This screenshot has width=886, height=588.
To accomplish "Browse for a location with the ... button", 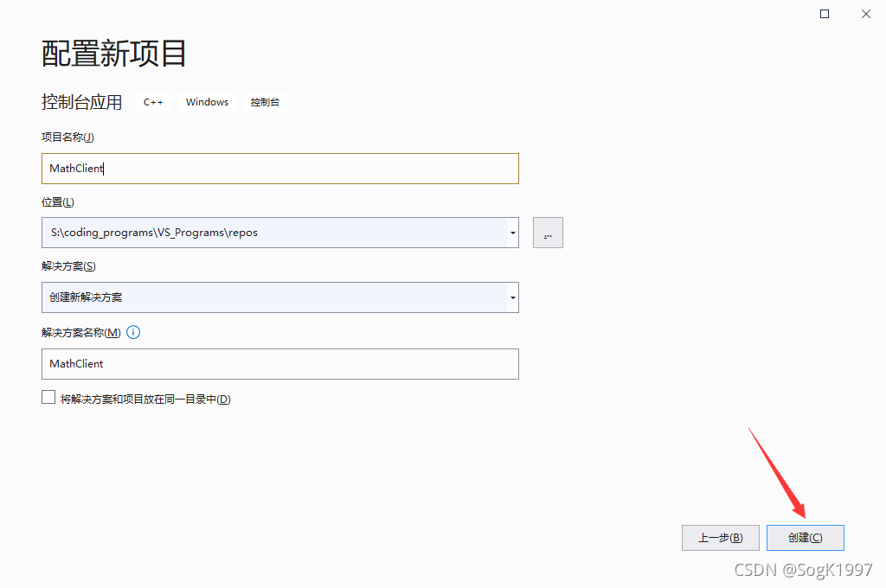I will 548,233.
